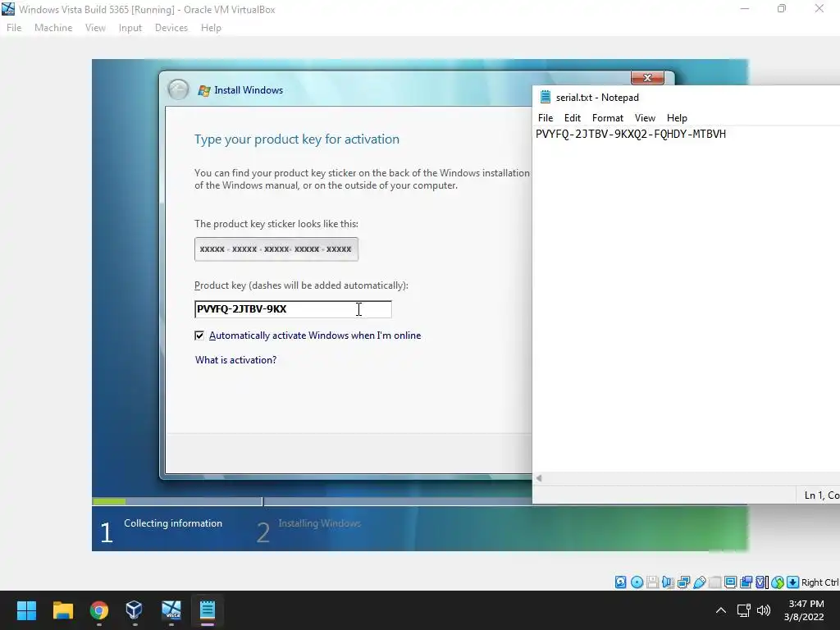Click the floppy disk indicator icon
Image resolution: width=840 pixels, height=630 pixels.
click(x=652, y=582)
